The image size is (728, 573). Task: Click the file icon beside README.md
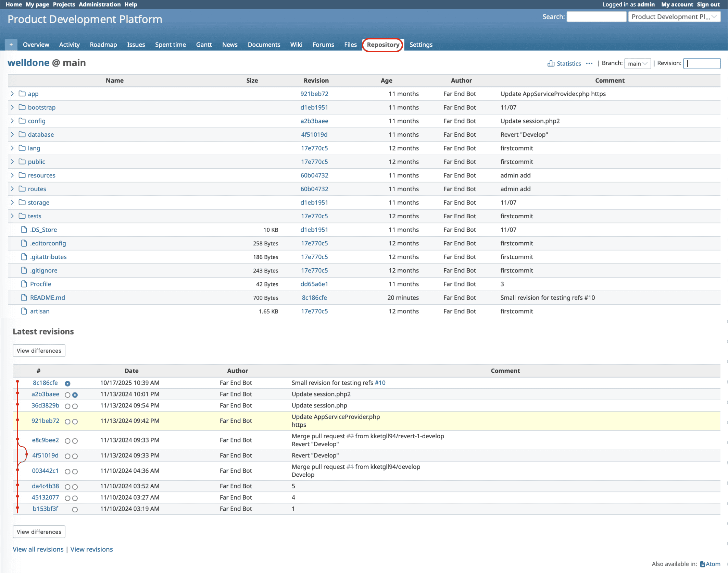[24, 297]
